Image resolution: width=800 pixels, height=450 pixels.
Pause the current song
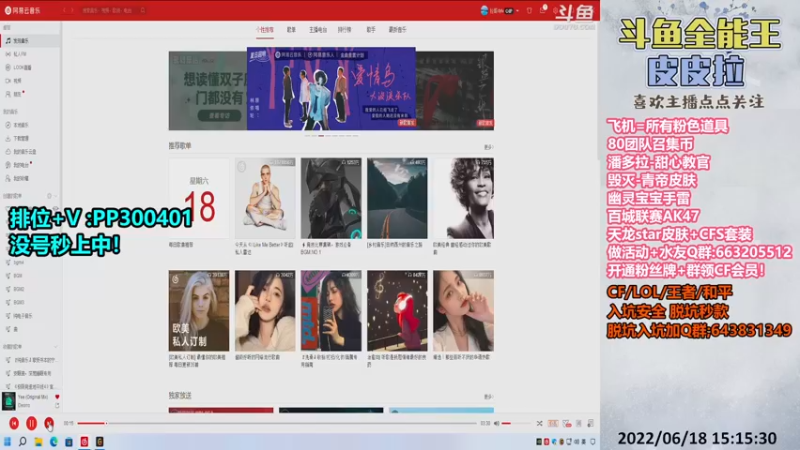(x=31, y=423)
